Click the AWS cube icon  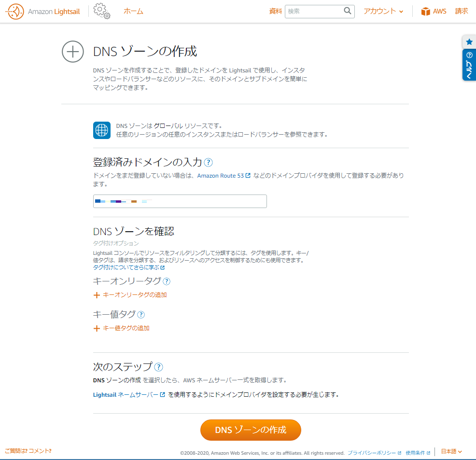coord(426,12)
